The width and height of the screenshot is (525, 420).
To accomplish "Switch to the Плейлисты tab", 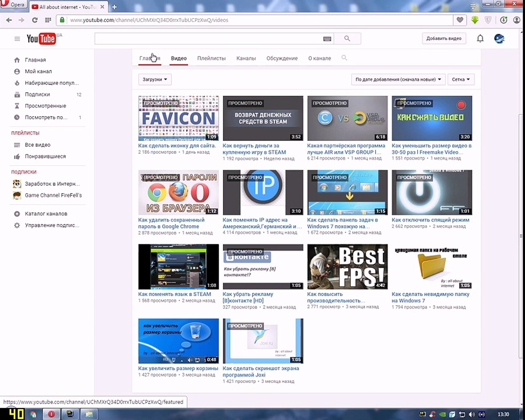I will [x=211, y=58].
